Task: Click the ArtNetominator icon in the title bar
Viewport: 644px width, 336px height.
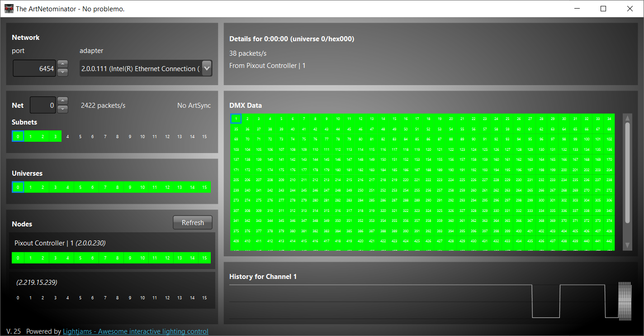Action: click(x=9, y=9)
